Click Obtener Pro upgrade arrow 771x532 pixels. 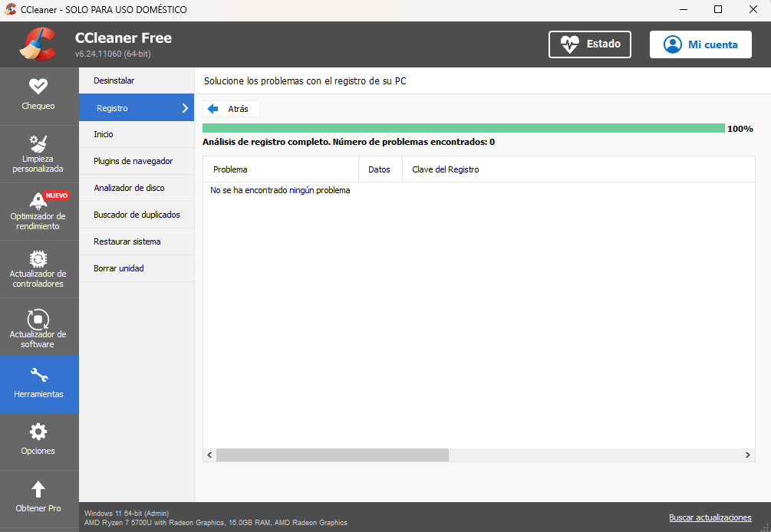[x=38, y=489]
